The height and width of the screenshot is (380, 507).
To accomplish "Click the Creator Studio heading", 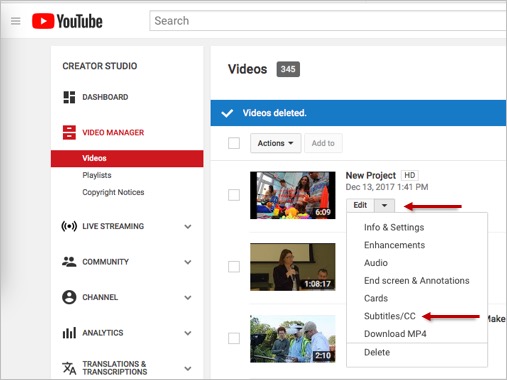I will (100, 66).
